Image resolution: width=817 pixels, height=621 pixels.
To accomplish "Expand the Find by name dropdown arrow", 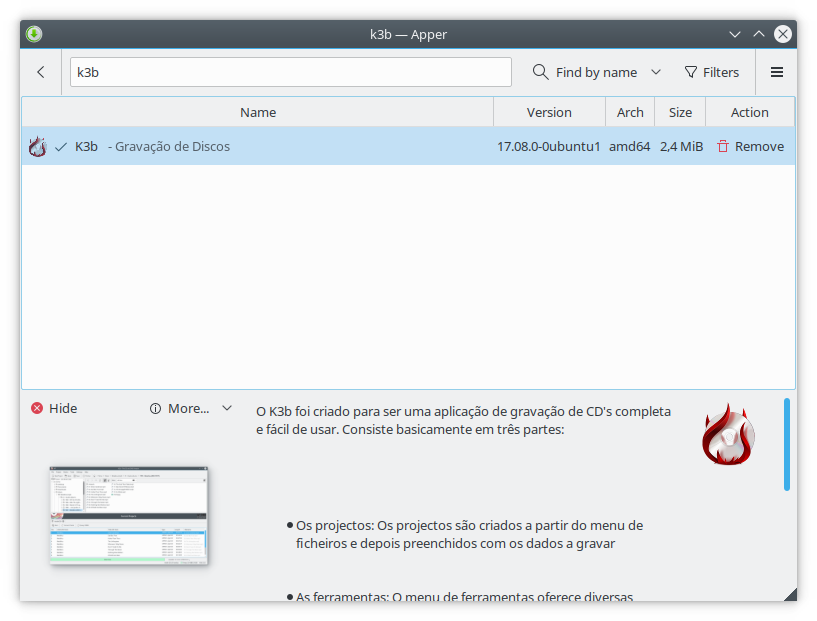I will pos(656,72).
